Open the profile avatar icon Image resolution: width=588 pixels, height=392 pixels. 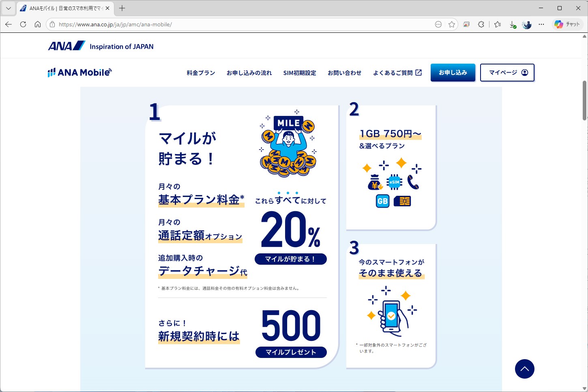[527, 24]
